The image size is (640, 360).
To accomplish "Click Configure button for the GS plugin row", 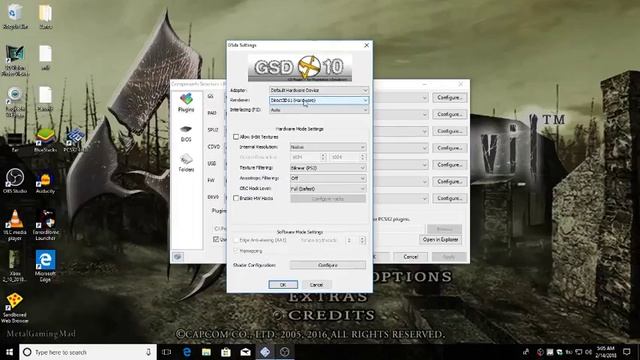I will pos(449,98).
